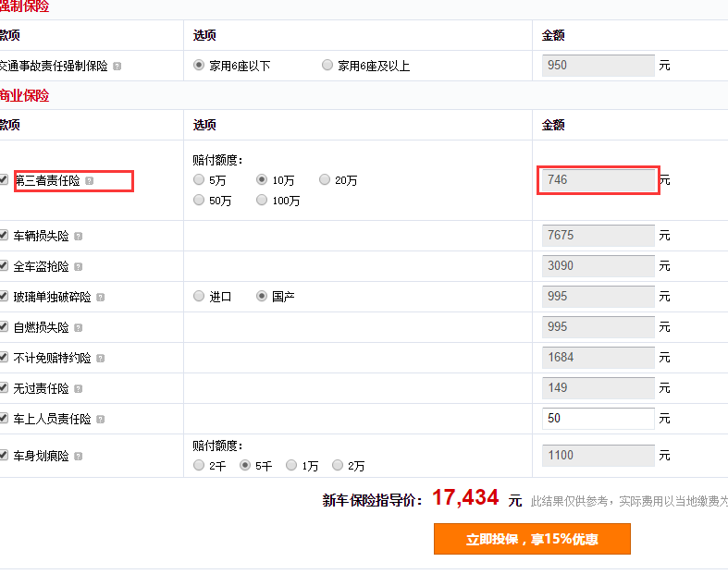Click the 全车盗抢险 amount field 3090
728x574 pixels.
click(x=598, y=266)
